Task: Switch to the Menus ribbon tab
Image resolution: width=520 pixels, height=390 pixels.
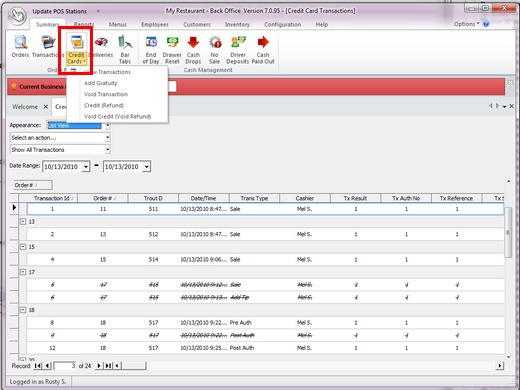Action: (118, 24)
